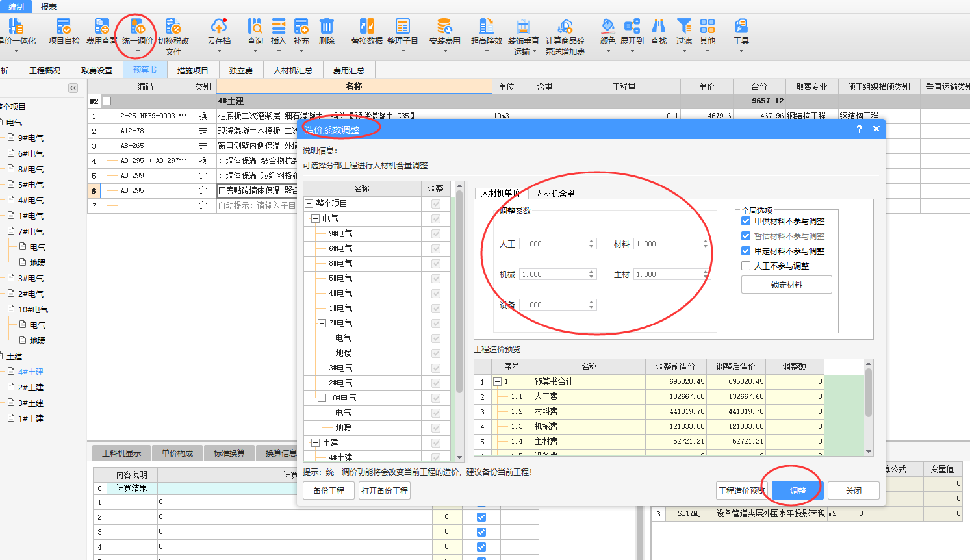Collapse the B2 4#土建 section row

(107, 101)
